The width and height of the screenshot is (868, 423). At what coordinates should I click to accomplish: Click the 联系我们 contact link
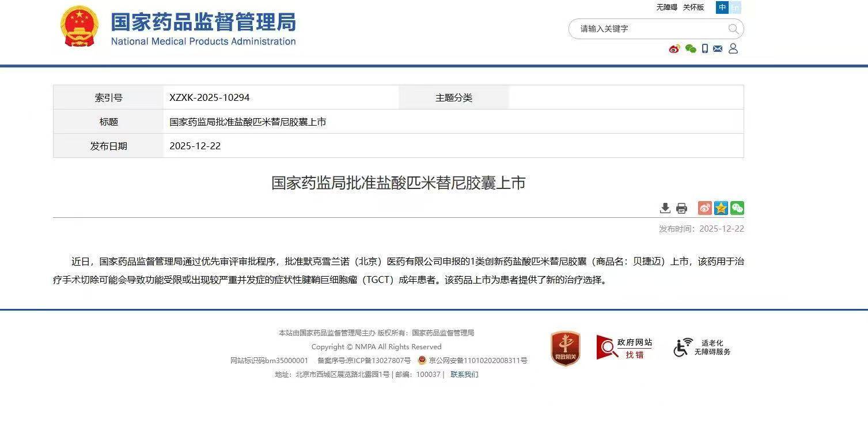[464, 374]
